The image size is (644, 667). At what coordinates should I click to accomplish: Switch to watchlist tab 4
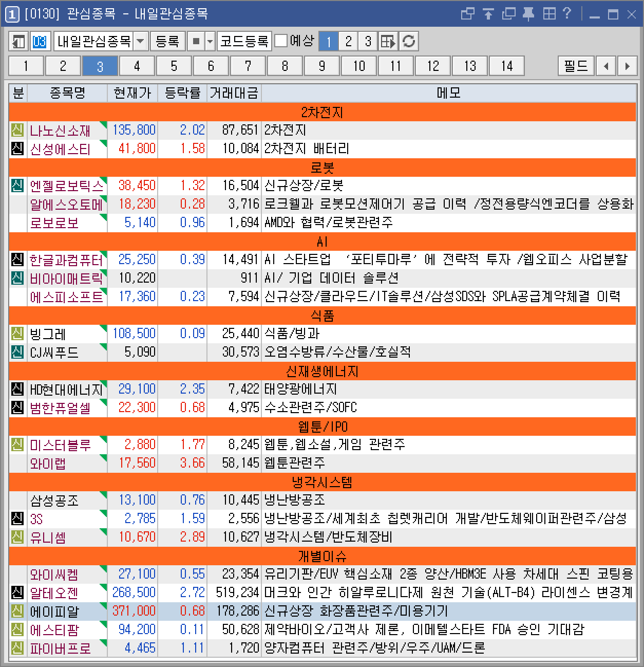[x=137, y=66]
